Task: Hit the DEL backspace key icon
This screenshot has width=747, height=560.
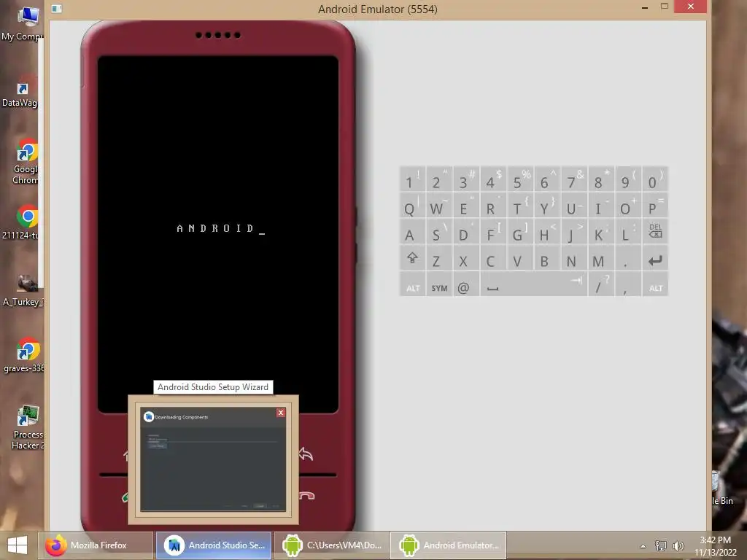Action: (655, 232)
